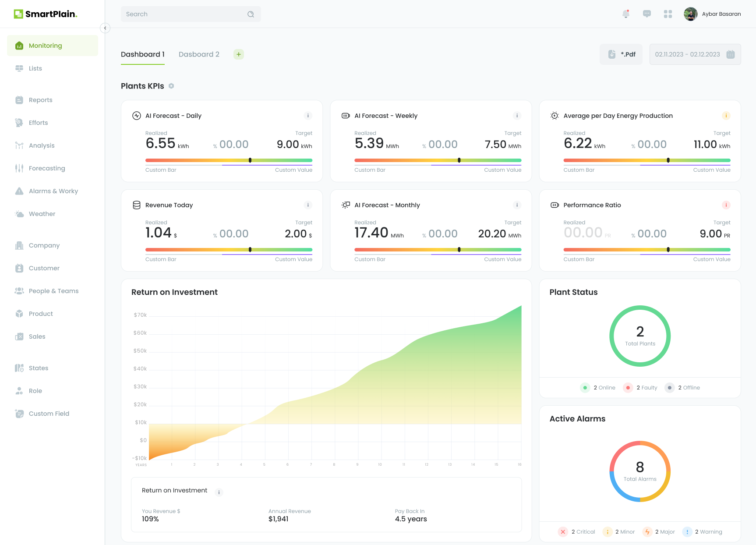The height and width of the screenshot is (545, 756).
Task: Open the Aybar Basaran profile menu
Action: tap(712, 14)
